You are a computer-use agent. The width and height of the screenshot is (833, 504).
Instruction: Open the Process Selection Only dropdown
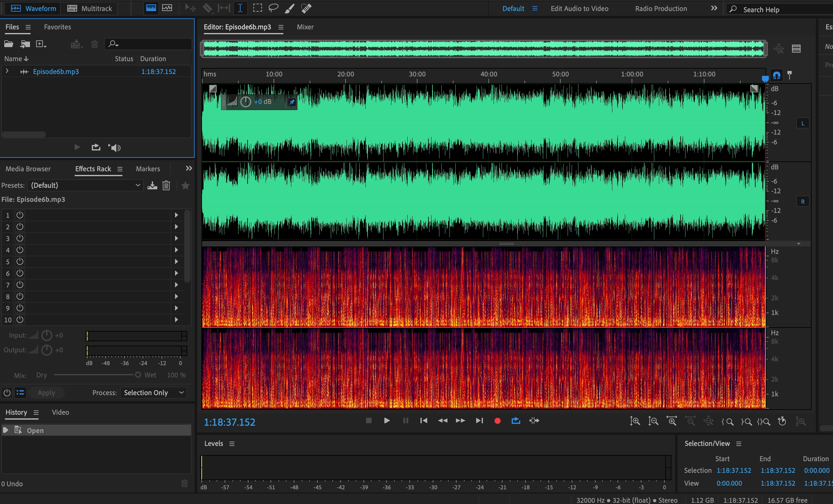coord(154,392)
